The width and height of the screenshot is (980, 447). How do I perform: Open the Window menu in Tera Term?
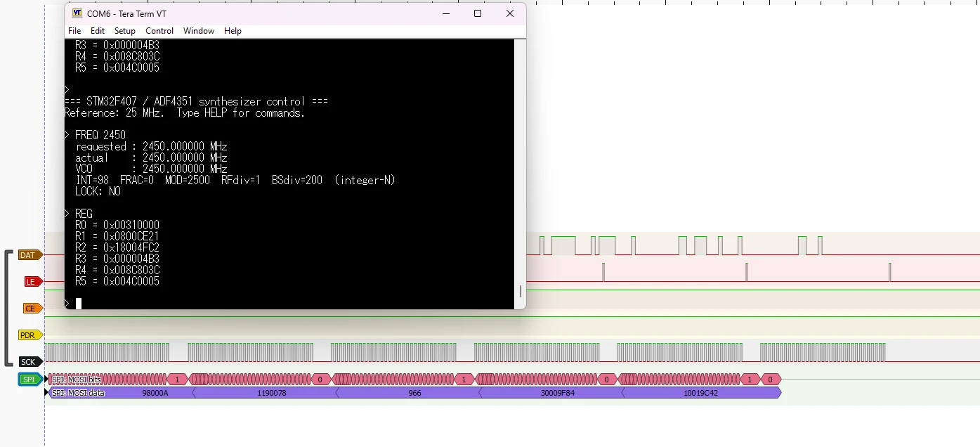tap(199, 31)
